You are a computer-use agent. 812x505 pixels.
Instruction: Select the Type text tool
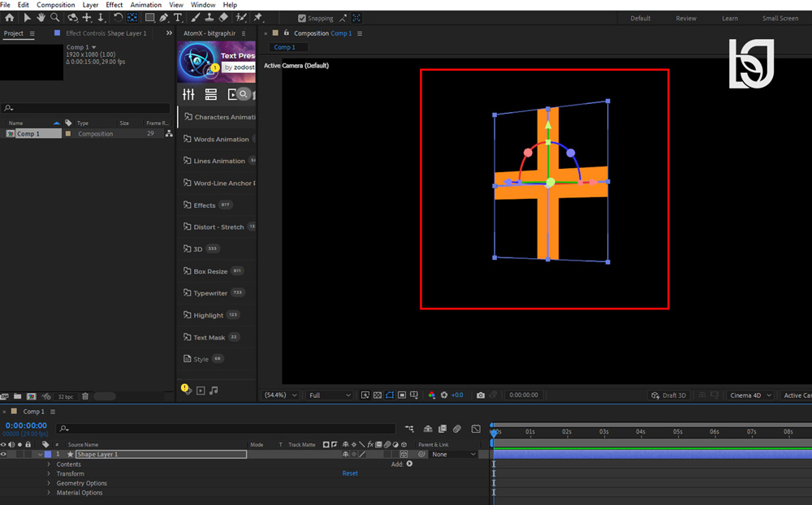pyautogui.click(x=178, y=18)
